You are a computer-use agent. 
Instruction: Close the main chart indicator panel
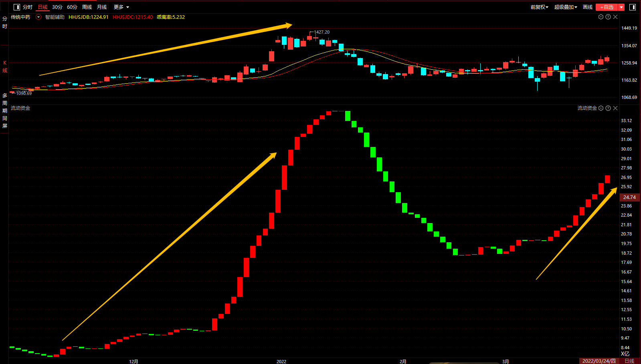click(x=615, y=17)
